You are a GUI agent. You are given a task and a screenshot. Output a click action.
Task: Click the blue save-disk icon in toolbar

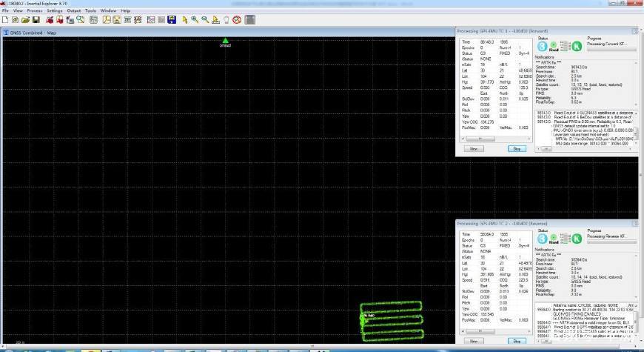pos(172,19)
